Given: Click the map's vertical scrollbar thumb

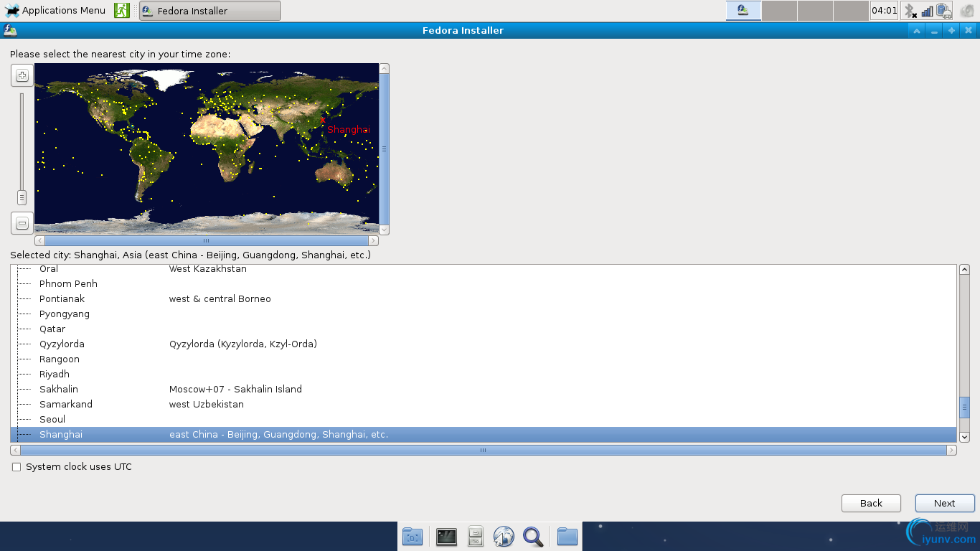Looking at the screenshot, I should click(384, 149).
